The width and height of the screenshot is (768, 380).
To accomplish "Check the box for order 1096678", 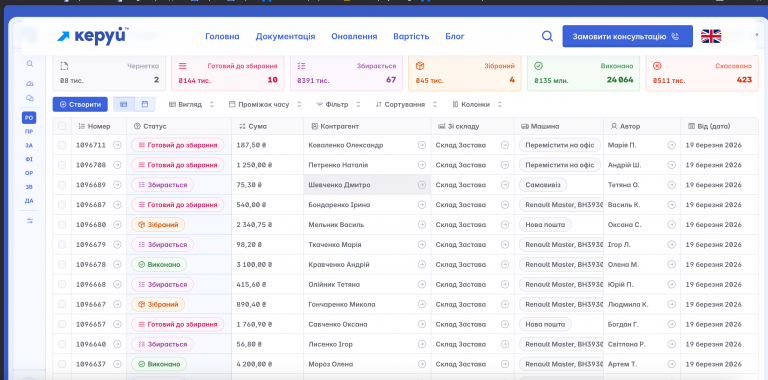I will pyautogui.click(x=62, y=264).
